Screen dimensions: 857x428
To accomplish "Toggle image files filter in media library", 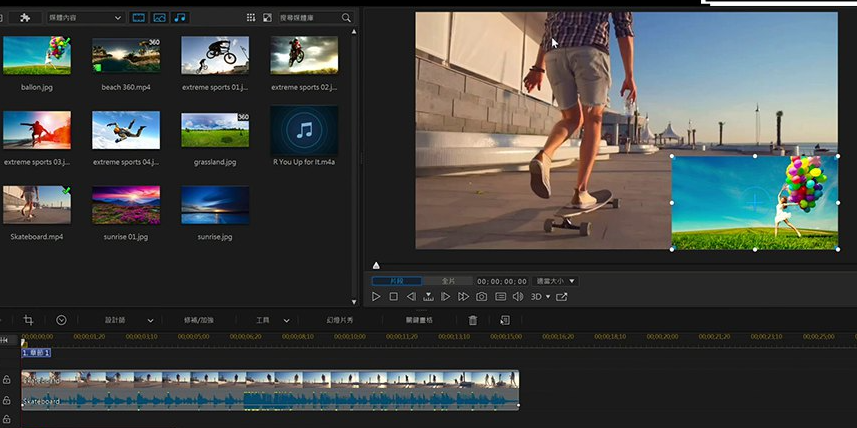I will 159,18.
